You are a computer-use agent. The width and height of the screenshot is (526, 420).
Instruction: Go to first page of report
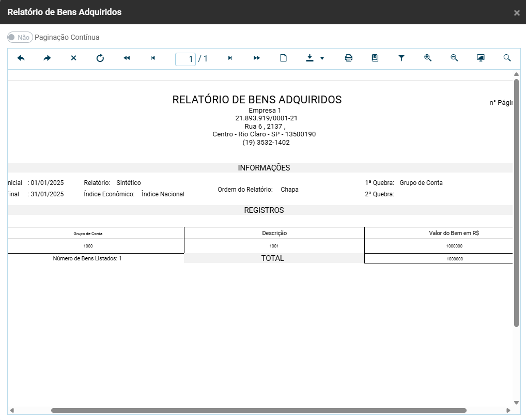pyautogui.click(x=127, y=58)
